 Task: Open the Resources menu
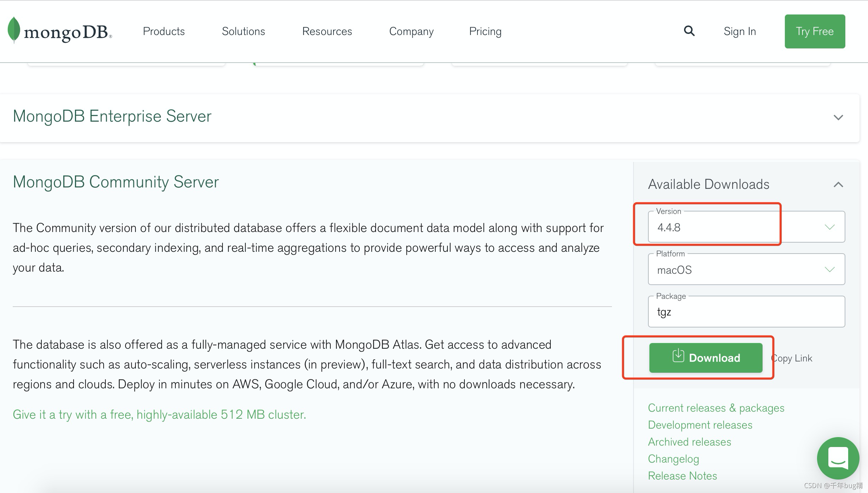click(327, 31)
